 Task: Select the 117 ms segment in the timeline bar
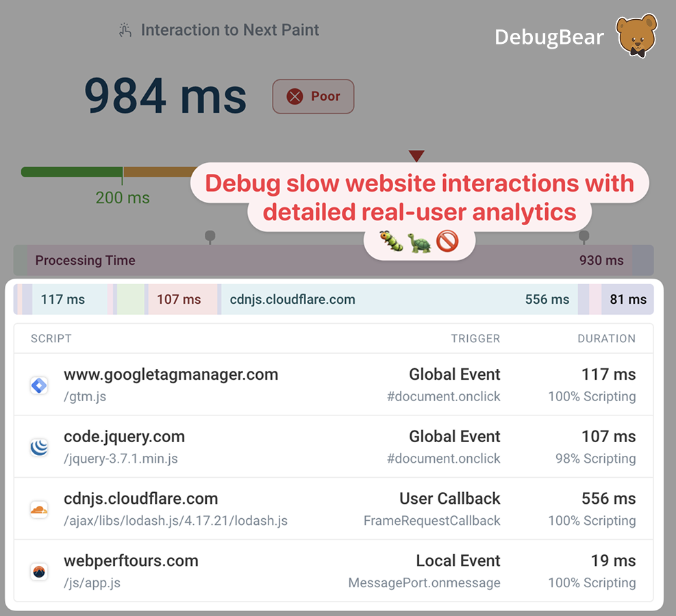click(70, 299)
